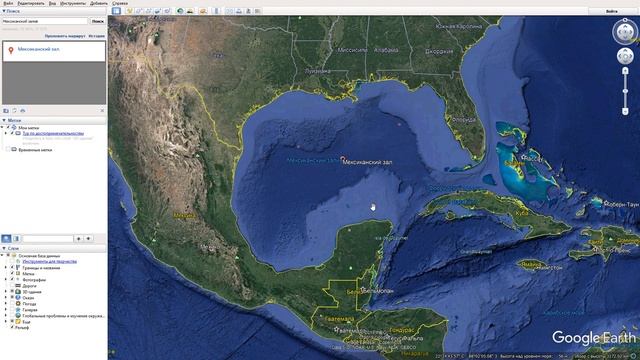Click the print results icon under search panel
Image resolution: width=640 pixels, height=360 pixels.
tap(22, 111)
